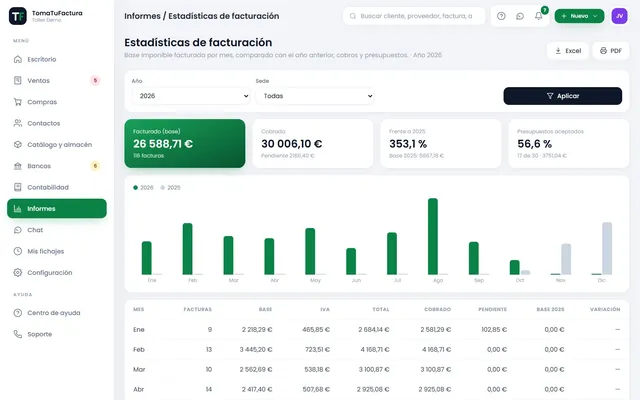
Task: Click the Bancos building icon
Action: click(18, 166)
